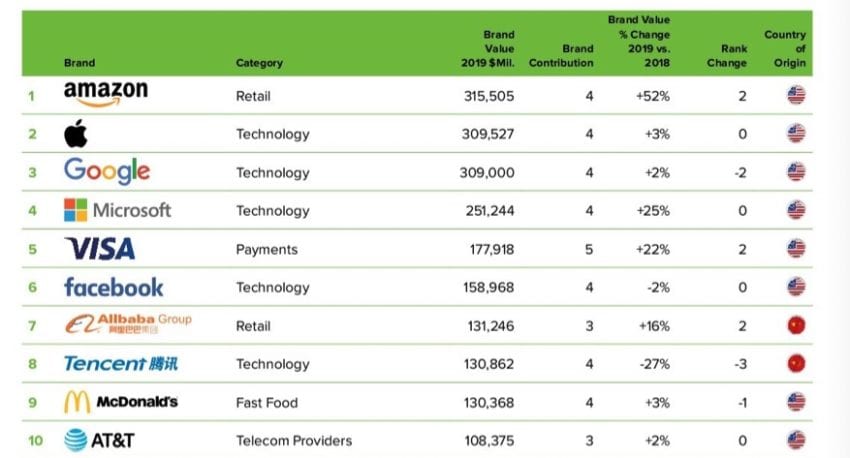
Task: Click the McDonald's logo
Action: pyautogui.click(x=120, y=402)
